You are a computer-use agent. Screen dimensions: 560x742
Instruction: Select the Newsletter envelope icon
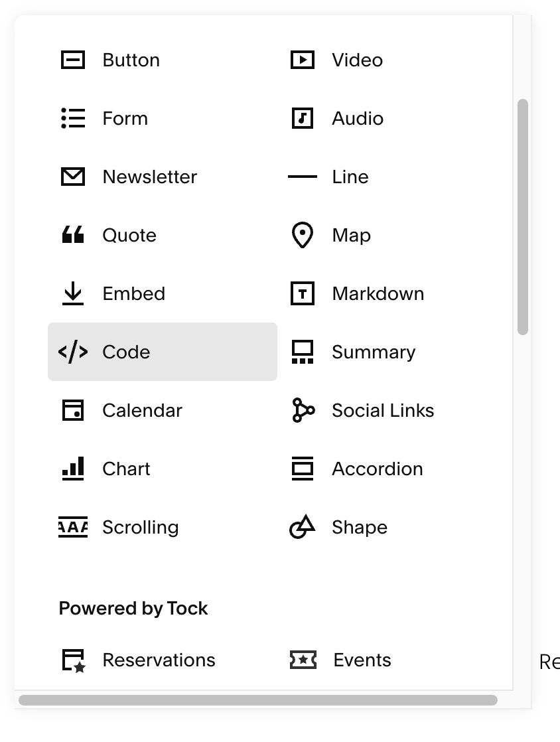pyautogui.click(x=72, y=177)
